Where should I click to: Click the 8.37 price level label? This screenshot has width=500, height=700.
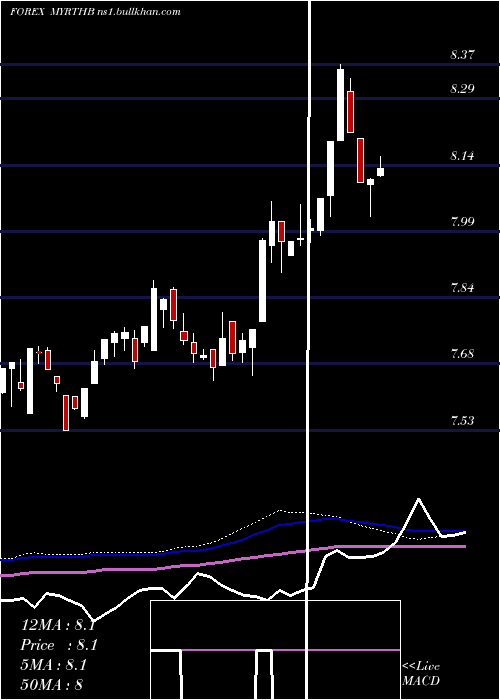point(462,55)
